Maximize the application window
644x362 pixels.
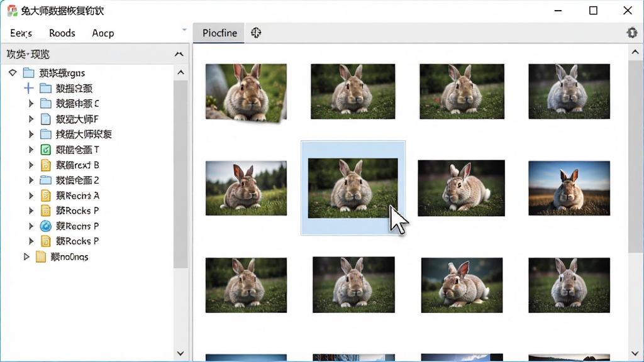593,11
